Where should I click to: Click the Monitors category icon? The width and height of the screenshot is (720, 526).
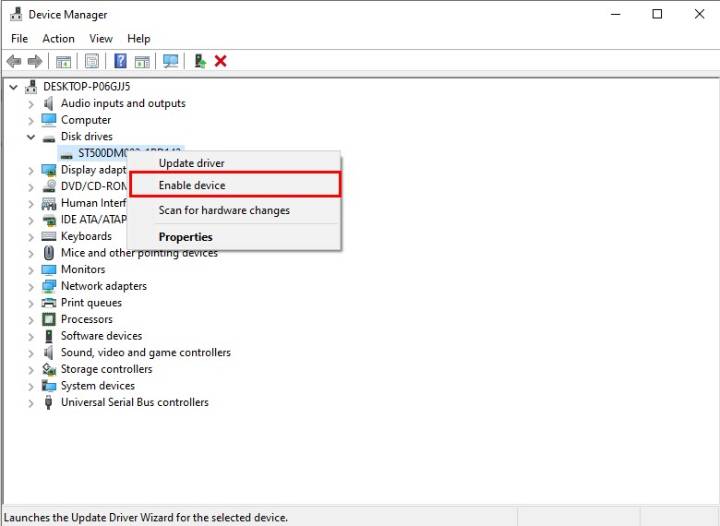[49, 269]
